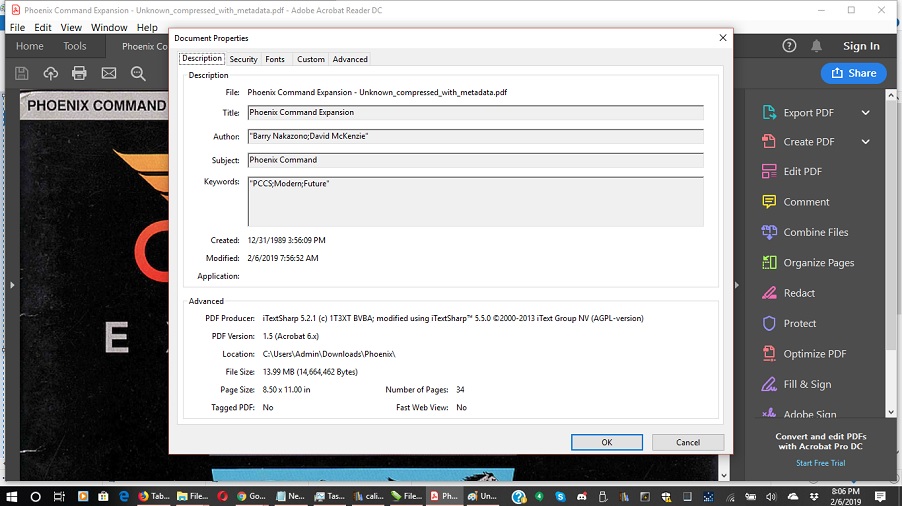Collapse the right tools pane arrow
This screenshot has width=902, height=506.
pos(736,285)
